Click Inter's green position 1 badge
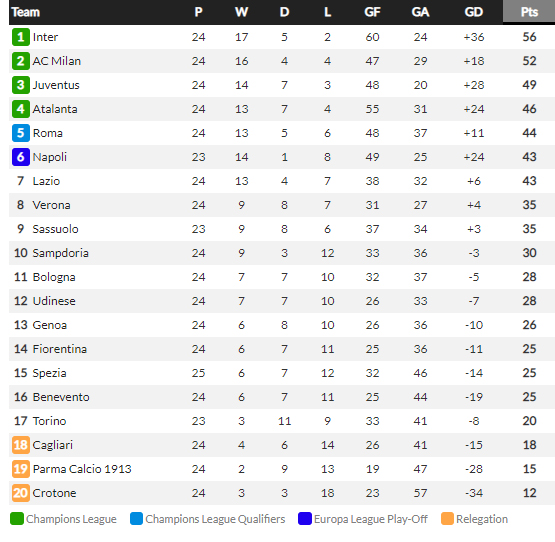This screenshot has width=555, height=542. coord(21,37)
